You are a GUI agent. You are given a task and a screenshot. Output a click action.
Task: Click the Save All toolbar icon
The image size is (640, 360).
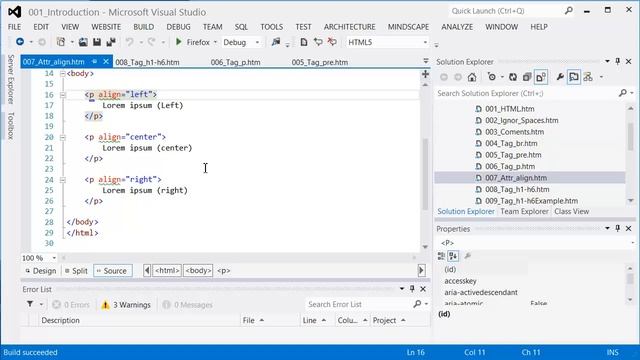111,42
